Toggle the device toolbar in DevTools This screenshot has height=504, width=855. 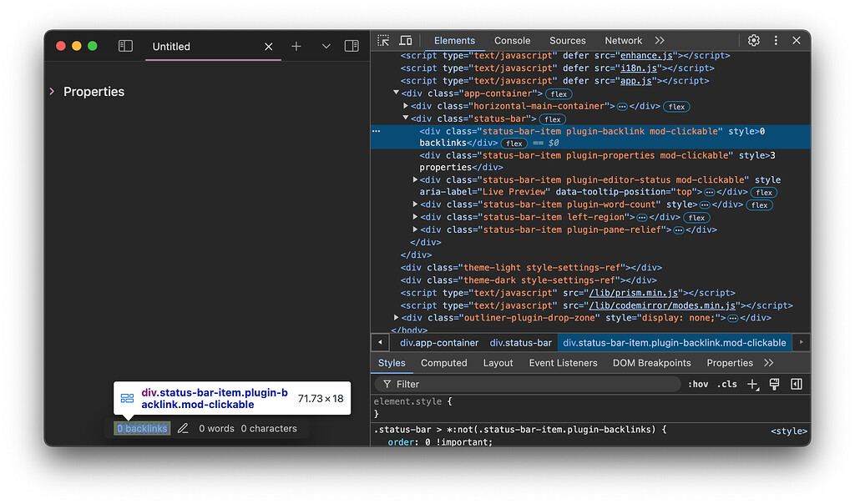[x=405, y=40]
